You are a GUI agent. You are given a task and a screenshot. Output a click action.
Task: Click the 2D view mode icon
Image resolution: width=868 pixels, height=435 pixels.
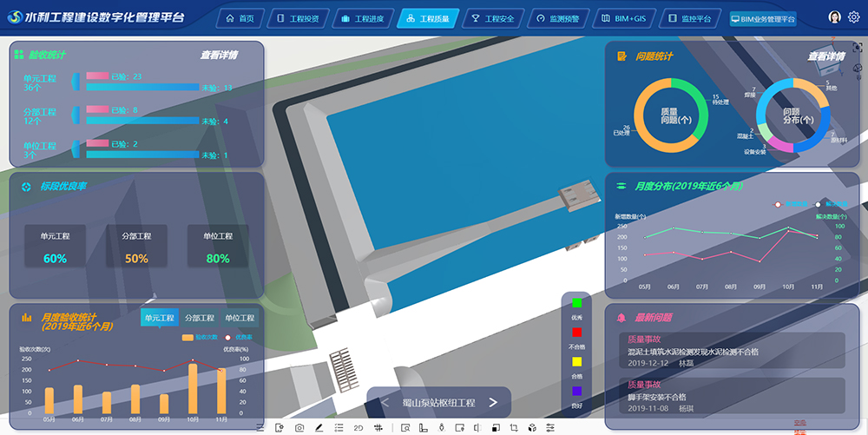click(358, 428)
